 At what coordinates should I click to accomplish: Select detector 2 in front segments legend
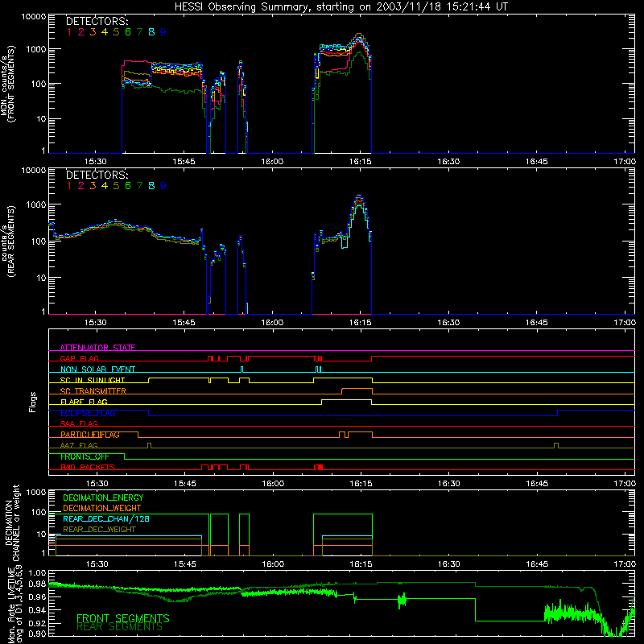tap(81, 32)
